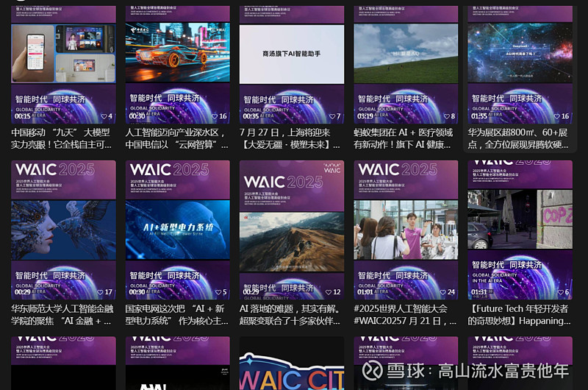Click the 01:31 duration label
Image resolution: width=588 pixels, height=390 pixels.
tap(479, 292)
